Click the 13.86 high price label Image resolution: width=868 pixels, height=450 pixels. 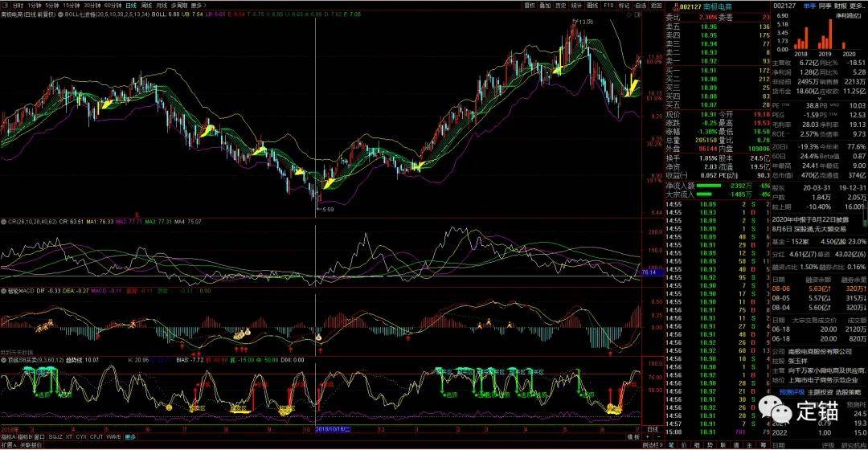tap(586, 22)
